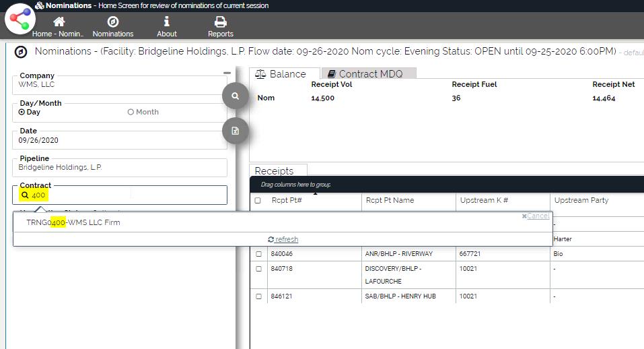This screenshot has width=644, height=349.
Task: Click the compass icon beside Nominations heading
Action: (21, 52)
